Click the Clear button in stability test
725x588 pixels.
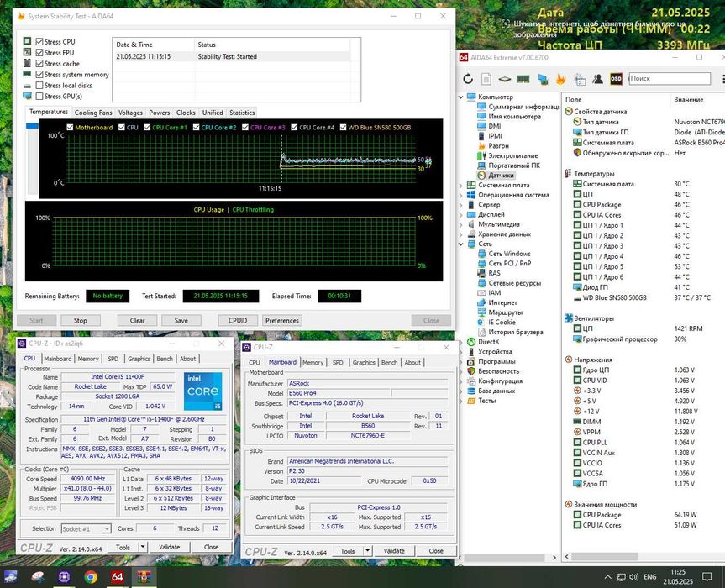[137, 320]
